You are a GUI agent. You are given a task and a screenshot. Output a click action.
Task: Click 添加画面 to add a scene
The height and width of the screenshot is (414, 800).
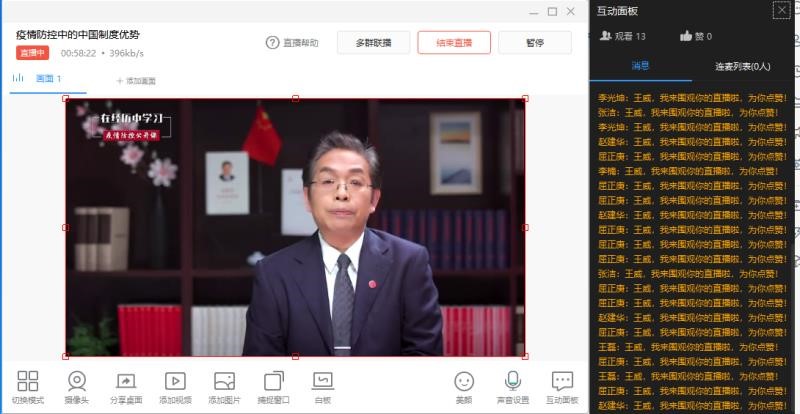click(136, 80)
